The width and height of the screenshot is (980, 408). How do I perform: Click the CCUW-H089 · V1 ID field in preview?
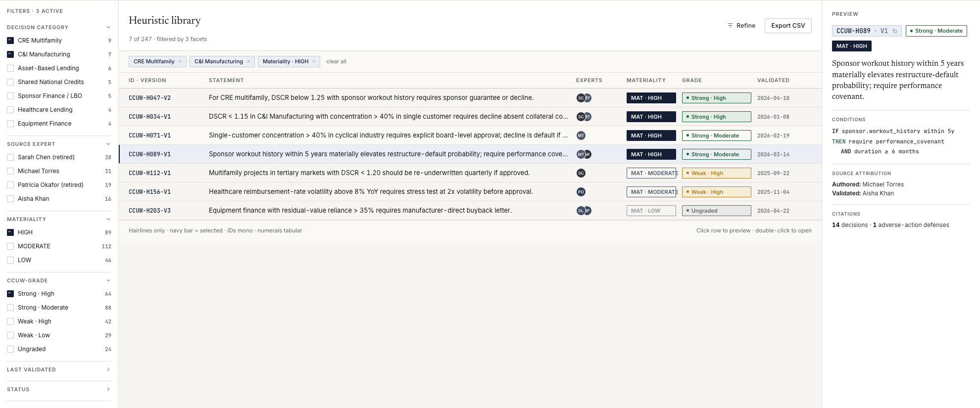[867, 31]
